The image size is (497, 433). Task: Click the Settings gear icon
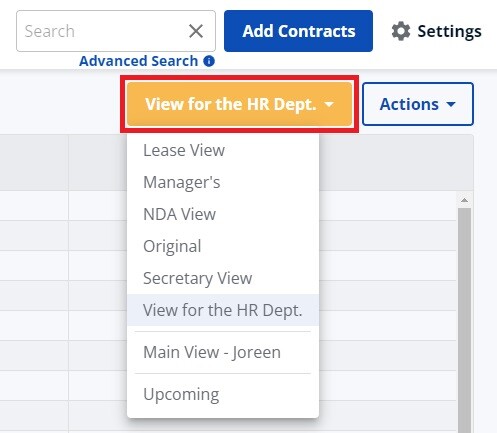click(x=401, y=31)
